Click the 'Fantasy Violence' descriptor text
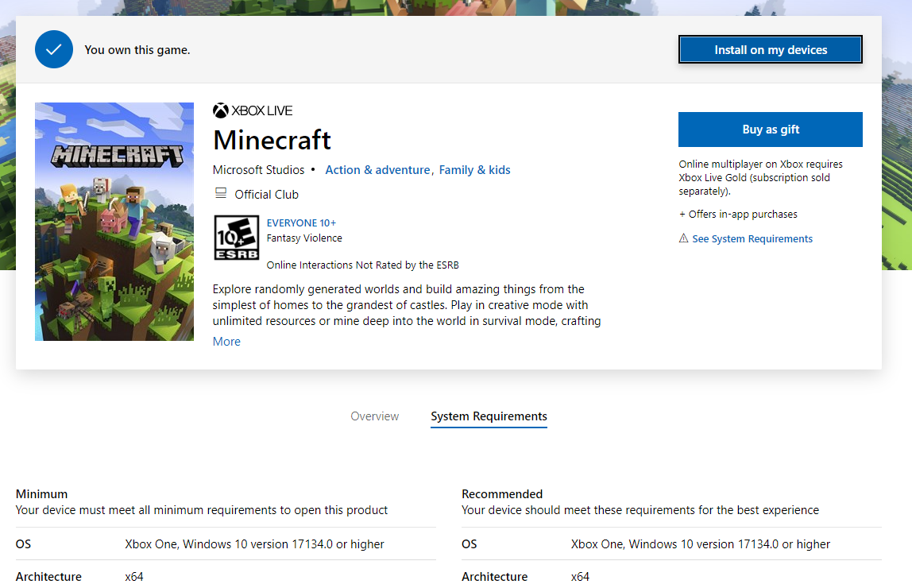 [x=304, y=238]
